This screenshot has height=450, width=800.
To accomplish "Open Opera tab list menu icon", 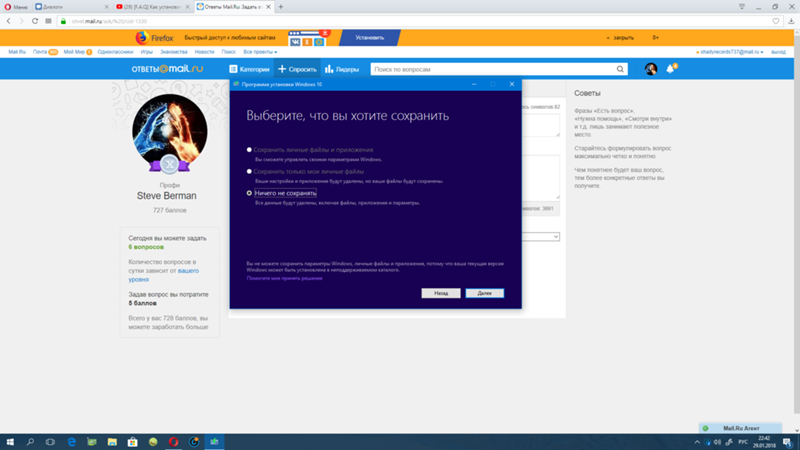I will pyautogui.click(x=742, y=7).
